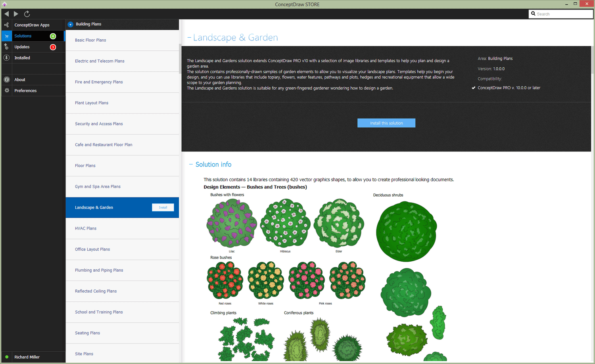
Task: Select Reflected Ceiling Plans
Action: pos(122,291)
